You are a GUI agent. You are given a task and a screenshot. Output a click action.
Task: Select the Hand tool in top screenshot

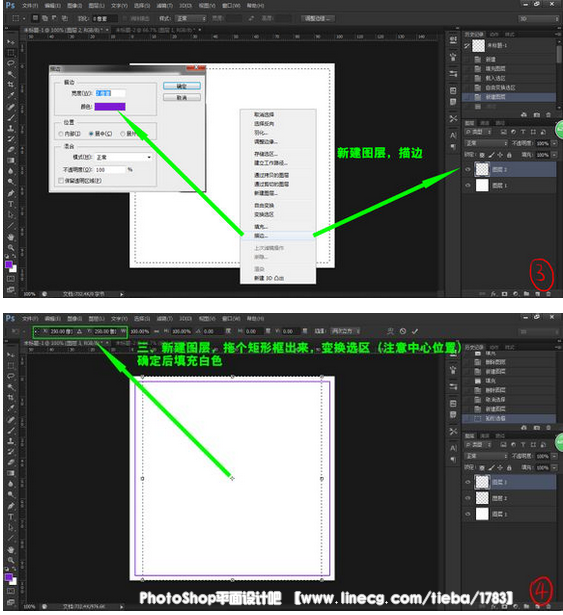[11, 237]
